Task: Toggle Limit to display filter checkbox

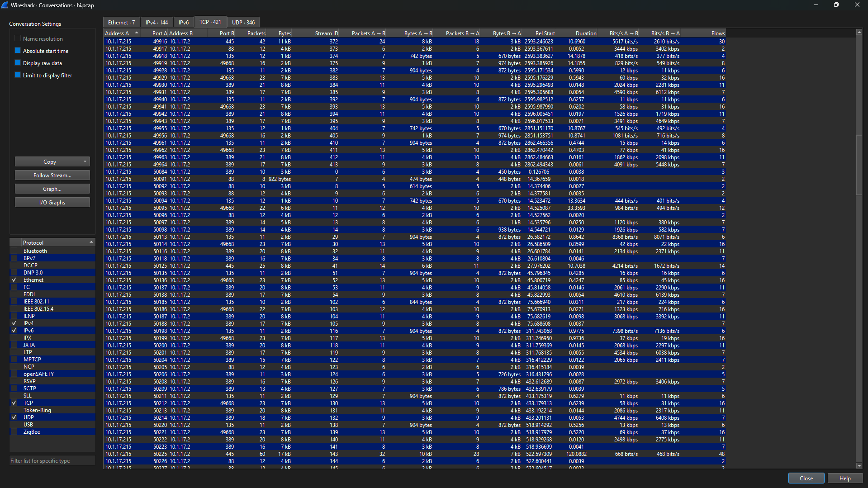Action: (x=18, y=75)
